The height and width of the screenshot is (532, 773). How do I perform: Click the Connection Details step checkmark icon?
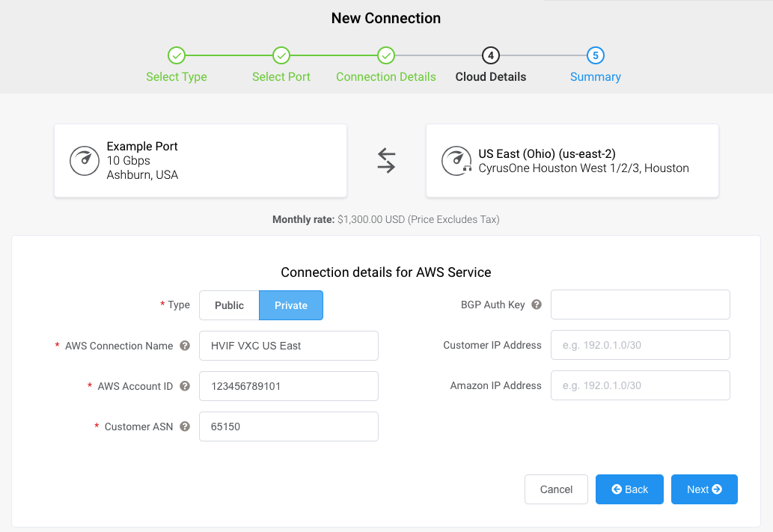(x=386, y=55)
